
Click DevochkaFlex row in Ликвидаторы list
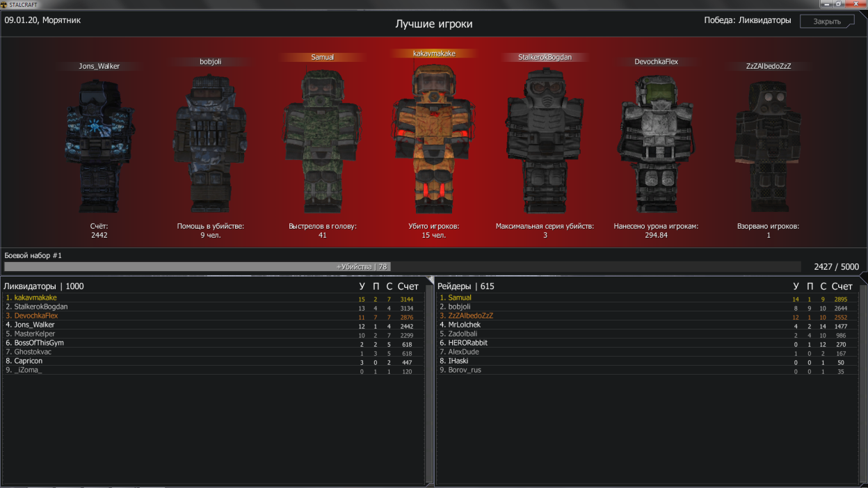(x=213, y=316)
